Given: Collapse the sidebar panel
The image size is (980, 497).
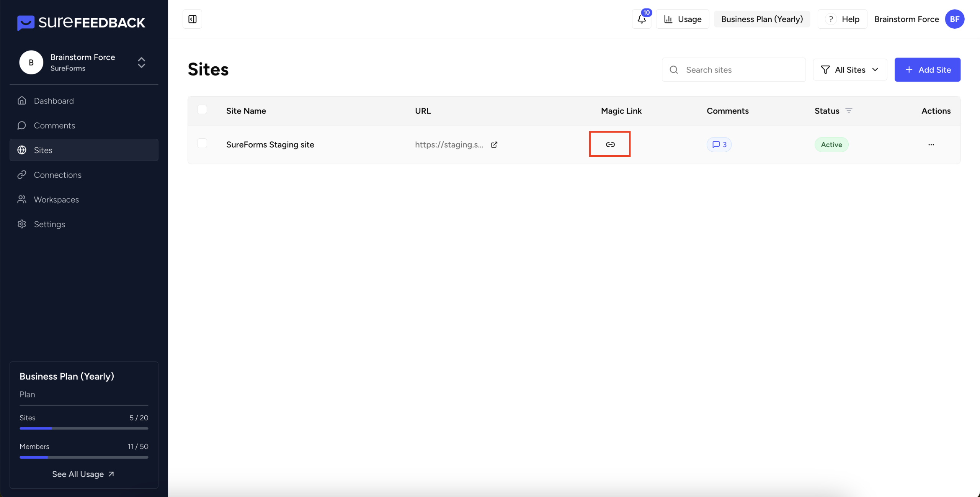Looking at the screenshot, I should click(192, 19).
